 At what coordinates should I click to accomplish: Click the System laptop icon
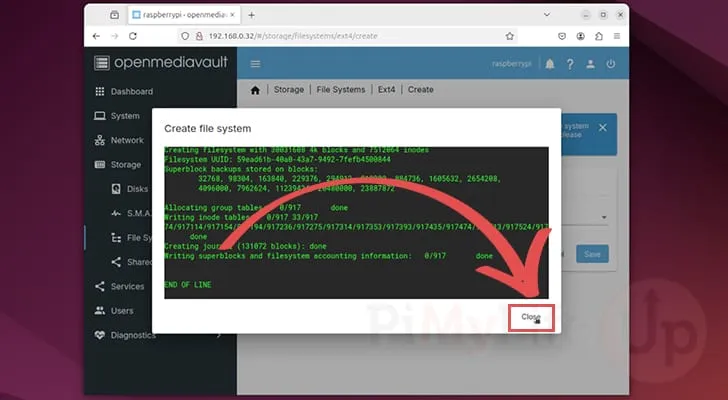tap(99, 116)
